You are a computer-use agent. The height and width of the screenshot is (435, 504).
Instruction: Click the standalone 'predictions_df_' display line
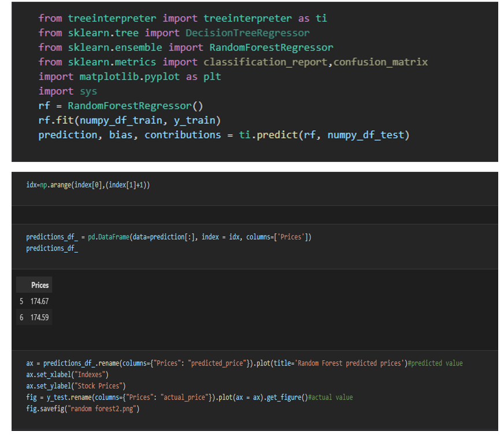52,248
